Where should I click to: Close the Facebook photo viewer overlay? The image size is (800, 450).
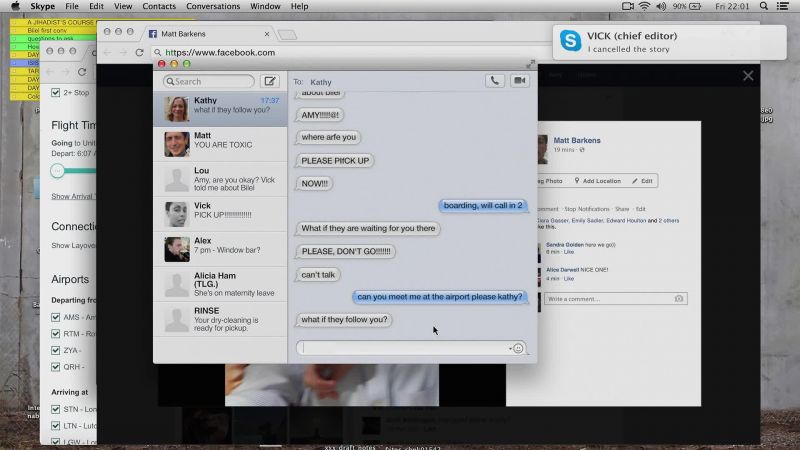pyautogui.click(x=748, y=76)
